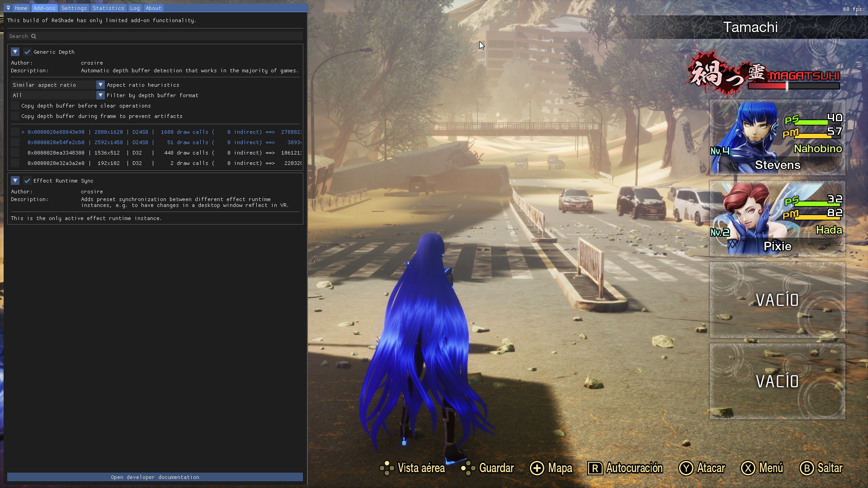This screenshot has width=868, height=488.
Task: Enable Copy depth buffer before clear operations
Action: [15, 105]
